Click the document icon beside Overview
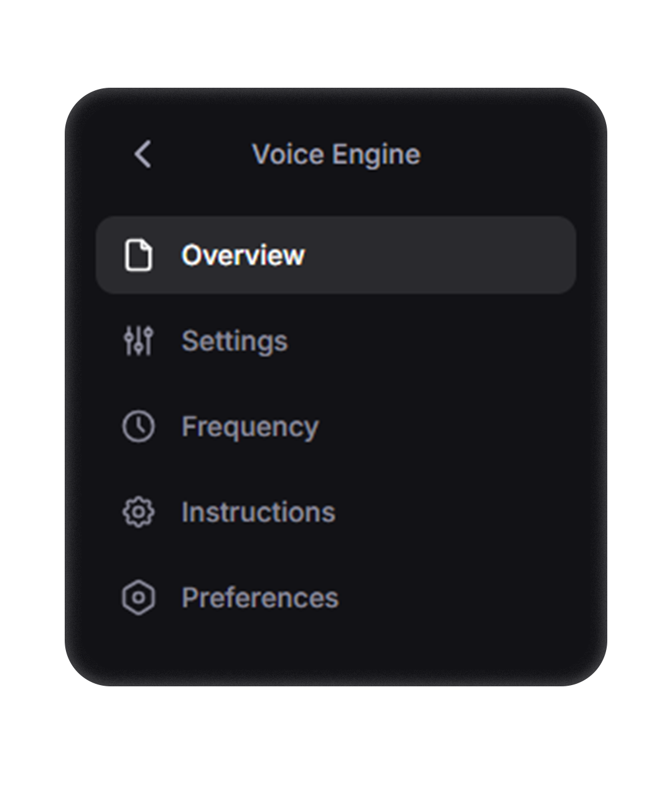Screen dimensions: 672x789 click(138, 255)
